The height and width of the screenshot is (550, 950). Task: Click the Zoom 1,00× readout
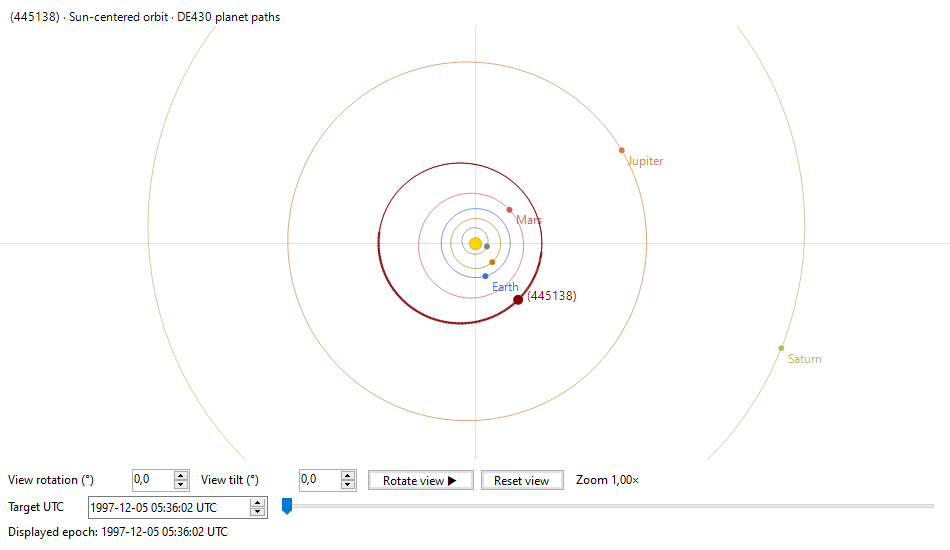(x=607, y=480)
